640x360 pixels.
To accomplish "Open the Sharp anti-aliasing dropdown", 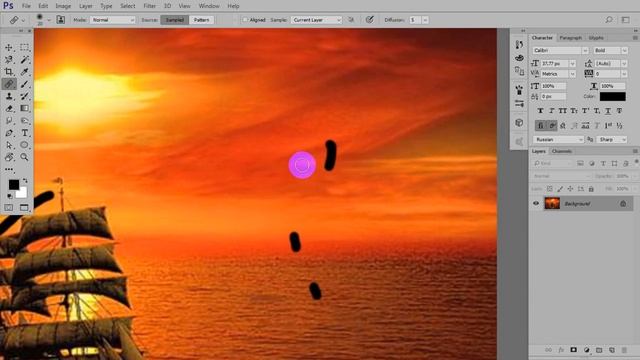I will 612,140.
